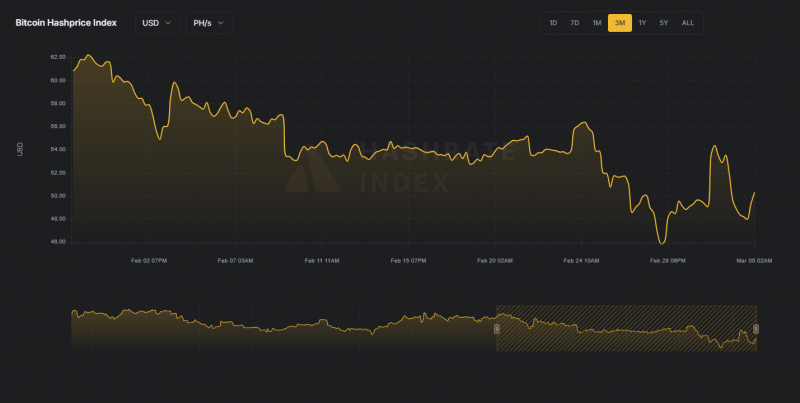Switch chart to 1Y range
Screen dimensions: 800x403
coord(642,23)
